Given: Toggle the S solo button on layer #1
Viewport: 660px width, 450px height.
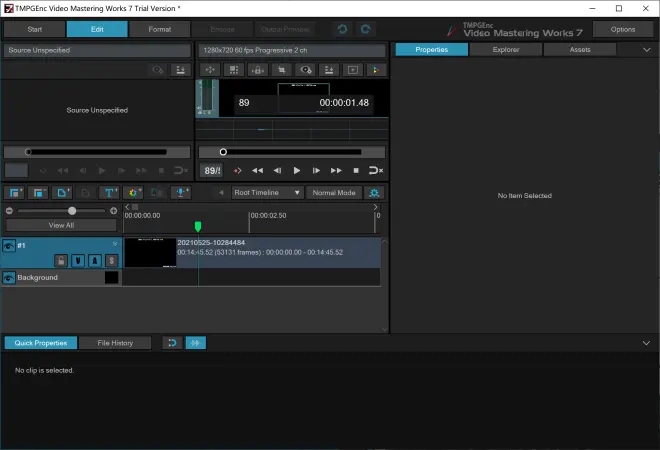Looking at the screenshot, I should click(112, 261).
